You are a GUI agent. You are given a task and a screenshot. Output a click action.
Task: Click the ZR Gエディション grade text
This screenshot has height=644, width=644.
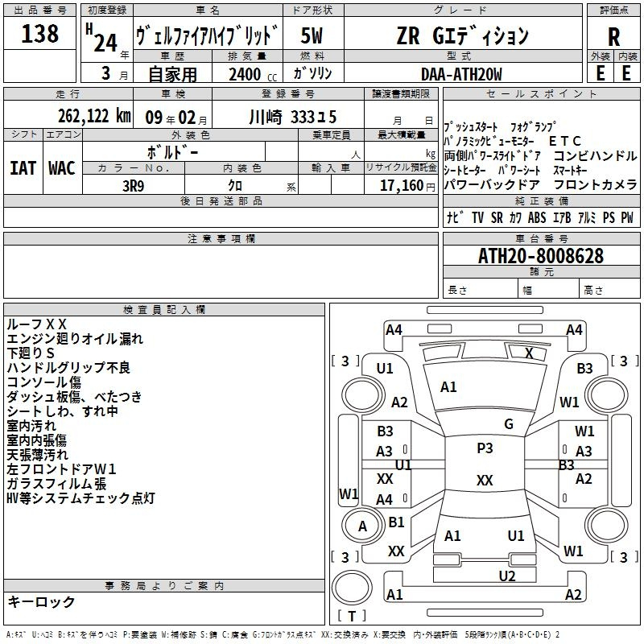462,36
